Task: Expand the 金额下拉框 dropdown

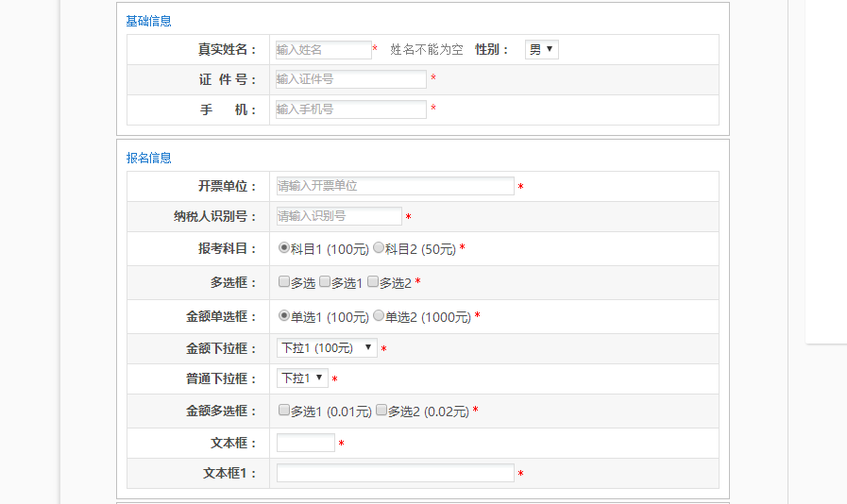Action: point(327,348)
